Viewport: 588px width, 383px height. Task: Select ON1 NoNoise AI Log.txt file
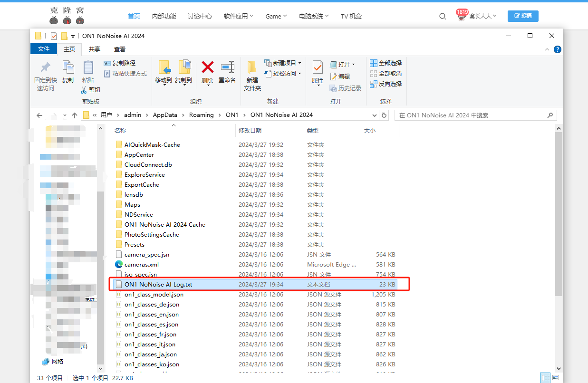tap(256, 284)
